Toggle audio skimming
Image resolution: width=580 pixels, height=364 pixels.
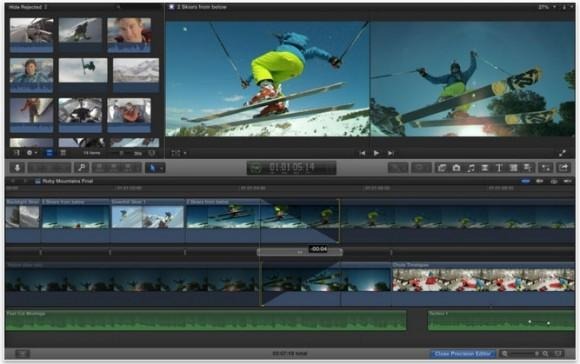click(540, 181)
